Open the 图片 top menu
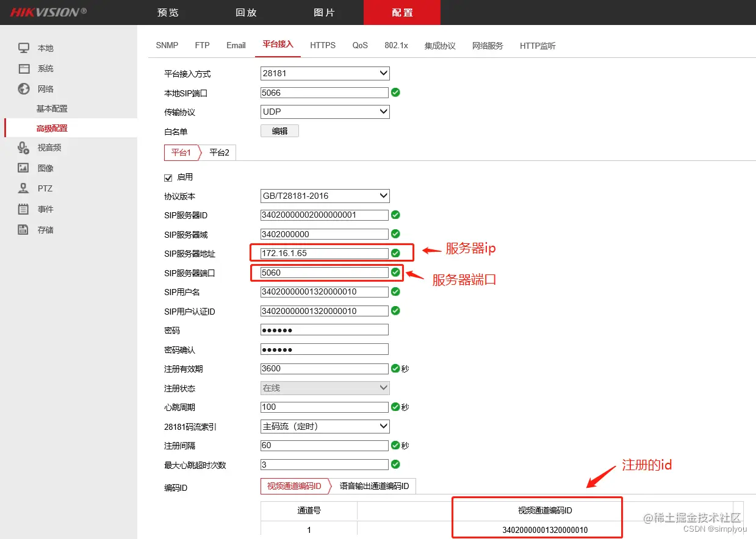Screen dimensions: 756x539 [324, 12]
